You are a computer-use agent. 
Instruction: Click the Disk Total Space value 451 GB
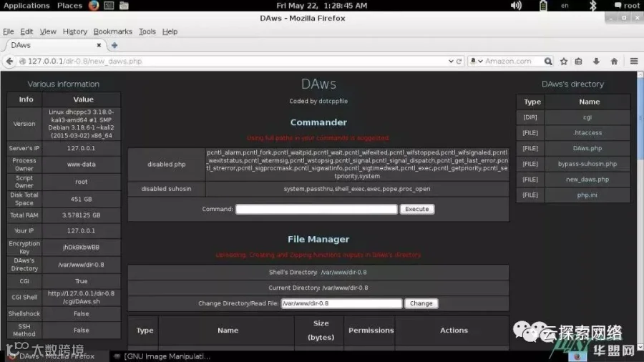point(82,199)
